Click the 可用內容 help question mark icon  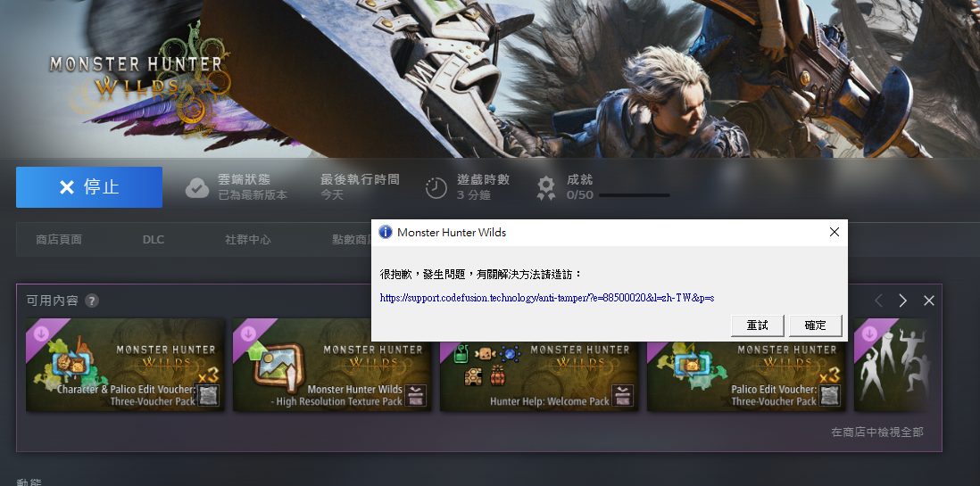coord(92,301)
